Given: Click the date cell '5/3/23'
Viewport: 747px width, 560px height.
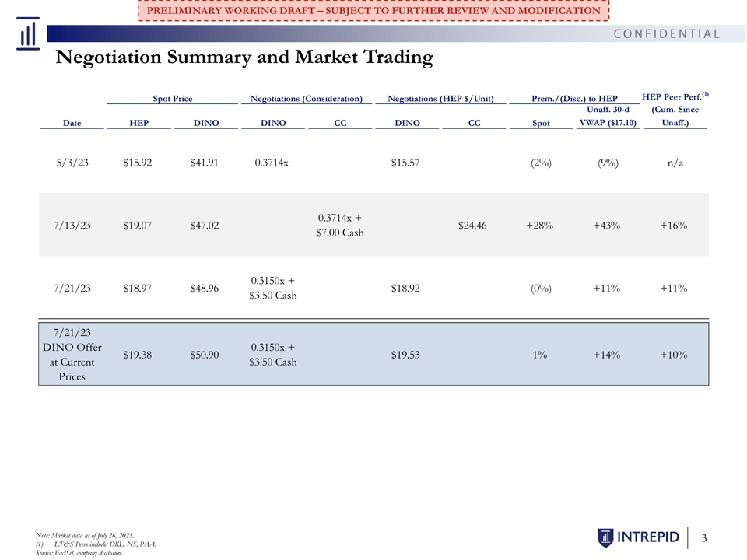Looking at the screenshot, I should pyautogui.click(x=72, y=163).
